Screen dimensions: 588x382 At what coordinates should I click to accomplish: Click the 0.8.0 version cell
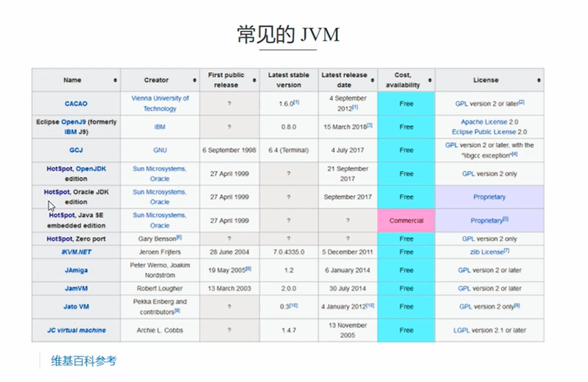[289, 127]
